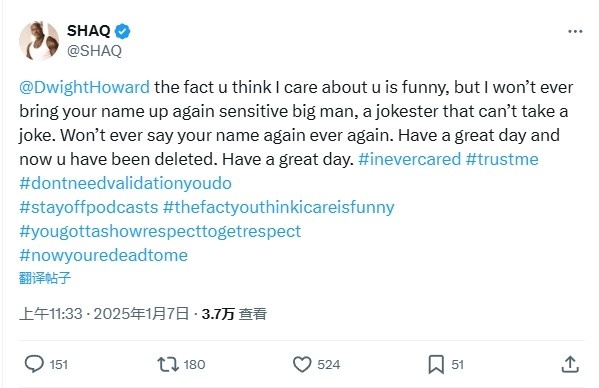Repost this tweet via retweet icon
Screen dimensions: 599x388
pyautogui.click(x=168, y=364)
